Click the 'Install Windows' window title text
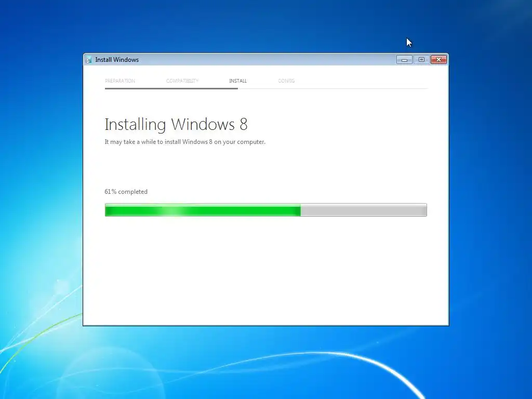This screenshot has width=532, height=399. [117, 60]
